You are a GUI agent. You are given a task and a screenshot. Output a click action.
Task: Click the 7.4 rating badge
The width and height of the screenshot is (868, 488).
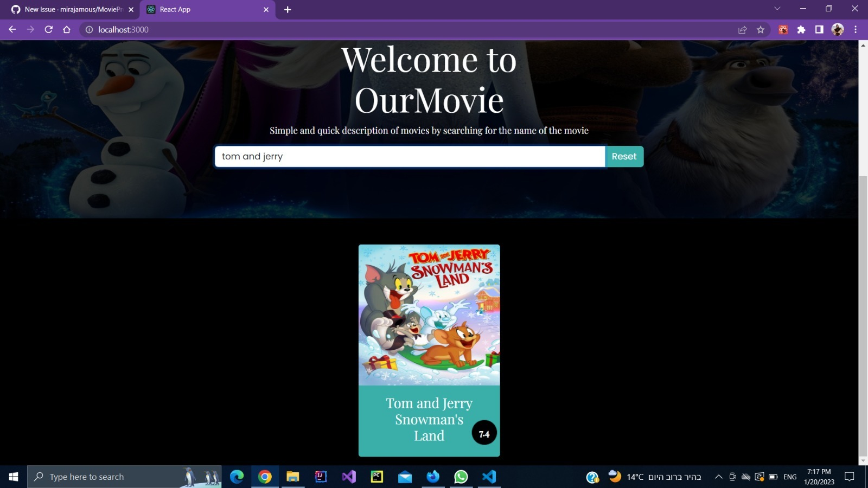point(484,434)
